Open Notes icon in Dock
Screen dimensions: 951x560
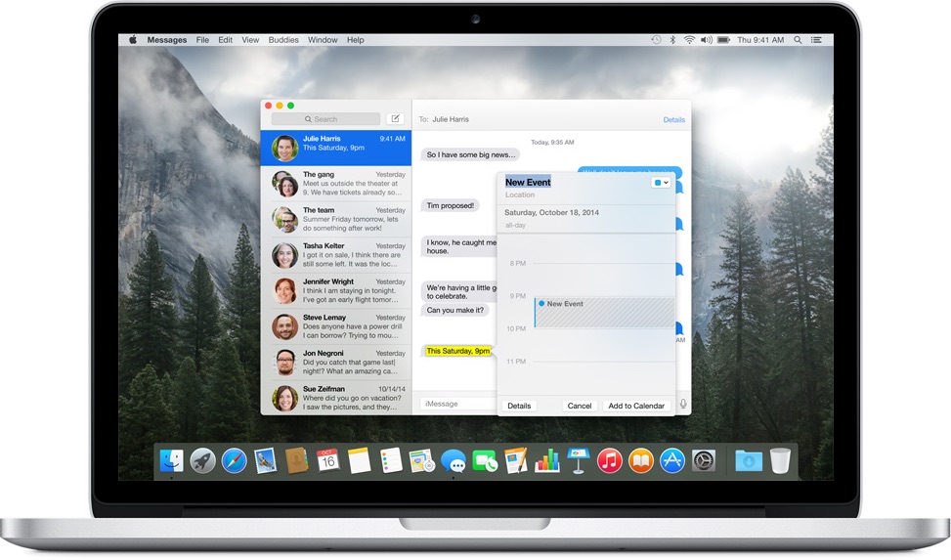(359, 461)
